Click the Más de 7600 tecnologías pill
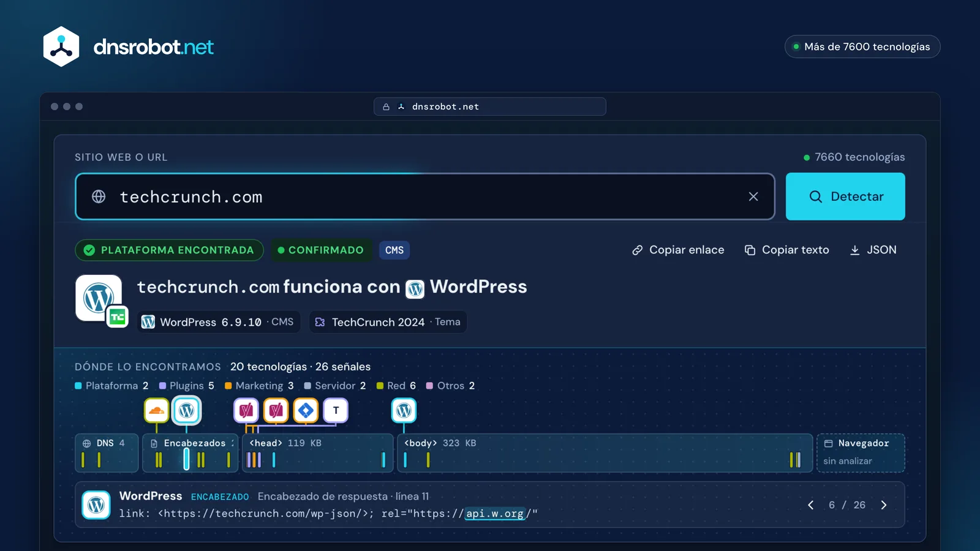The image size is (980, 551). click(x=862, y=47)
